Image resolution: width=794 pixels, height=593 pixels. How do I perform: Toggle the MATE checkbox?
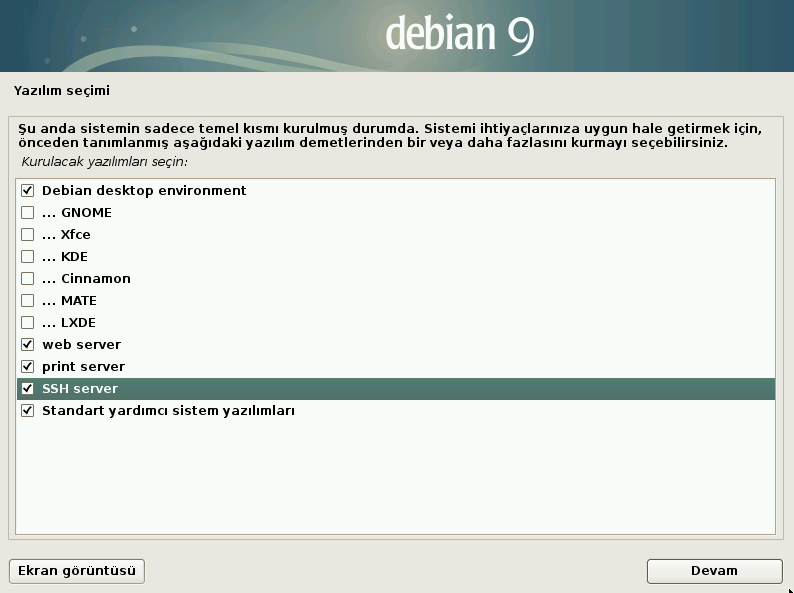(x=27, y=300)
